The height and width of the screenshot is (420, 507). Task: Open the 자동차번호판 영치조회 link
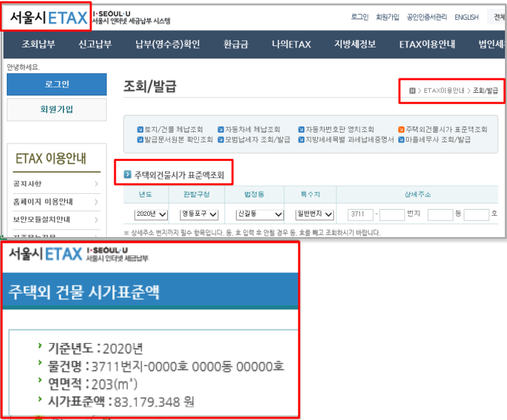click(340, 129)
